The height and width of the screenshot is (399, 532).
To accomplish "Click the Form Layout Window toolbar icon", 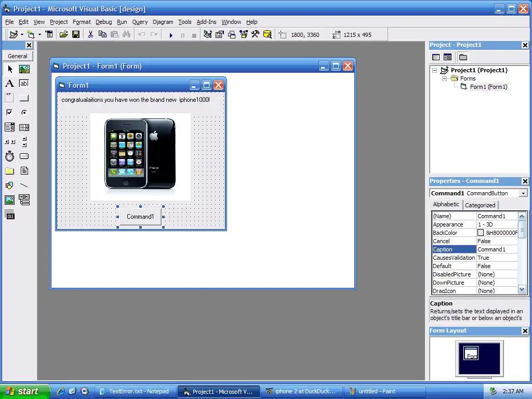I will (x=232, y=35).
